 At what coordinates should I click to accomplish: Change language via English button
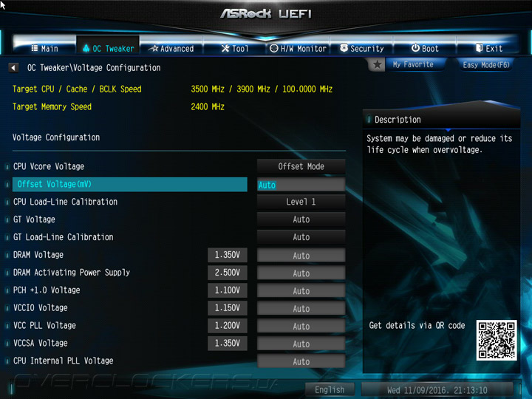(330, 390)
